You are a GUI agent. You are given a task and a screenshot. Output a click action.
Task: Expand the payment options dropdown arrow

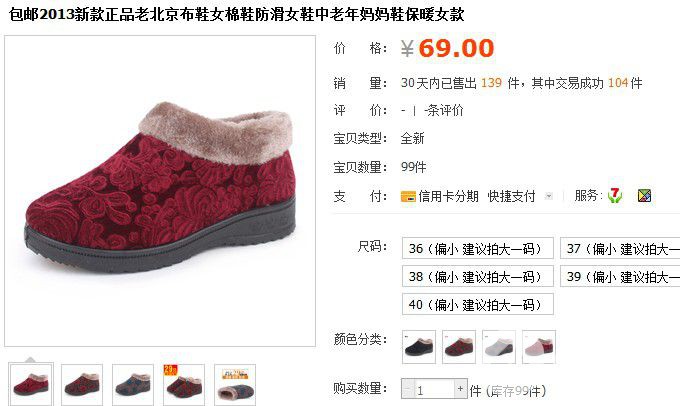tap(549, 196)
